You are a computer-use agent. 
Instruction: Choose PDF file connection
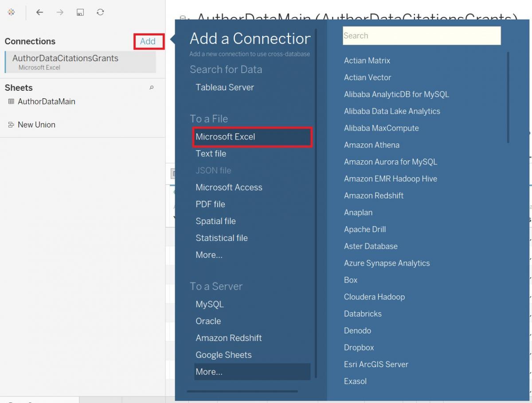click(x=210, y=204)
